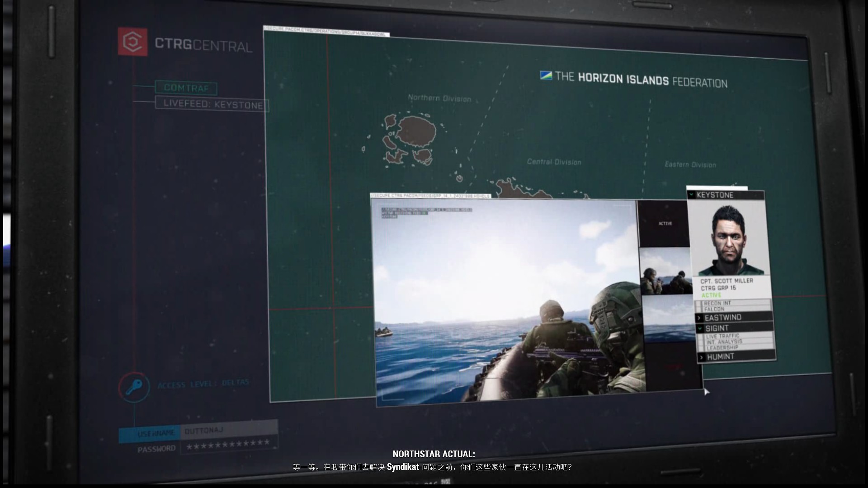The width and height of the screenshot is (868, 488).
Task: Click the CTRG Central hexagon logo
Action: [x=132, y=42]
